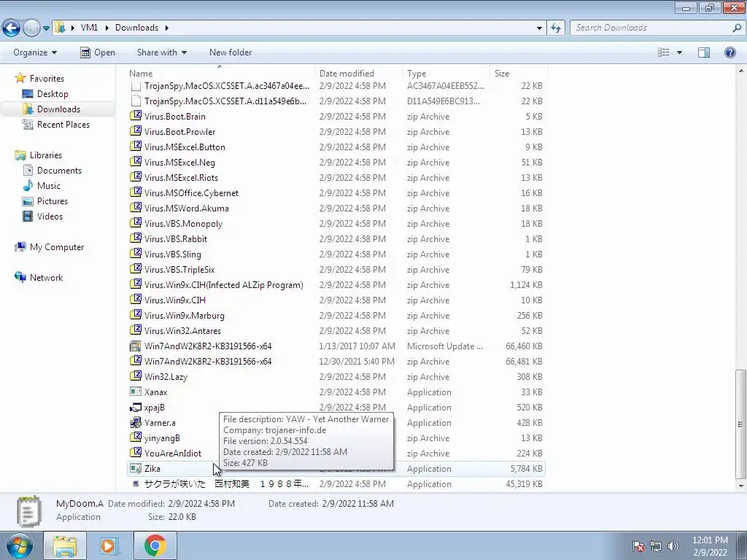Select the Yarner.a application icon

coord(136,422)
